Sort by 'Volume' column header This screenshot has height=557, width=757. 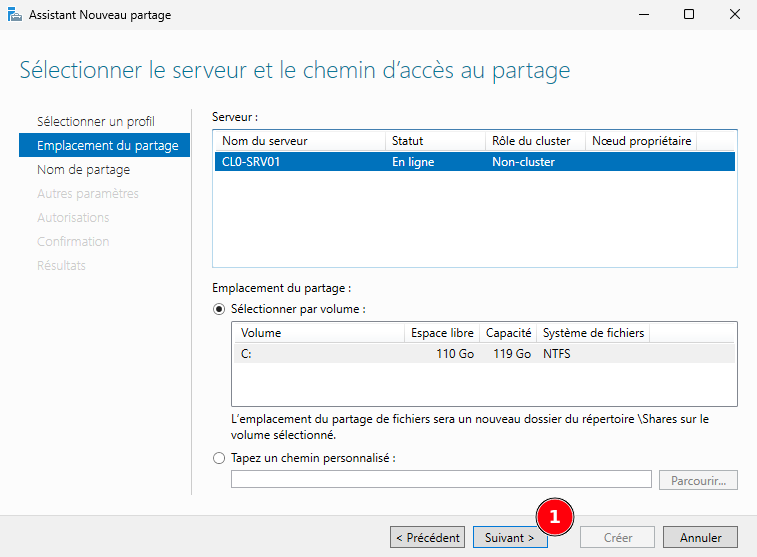pos(319,333)
